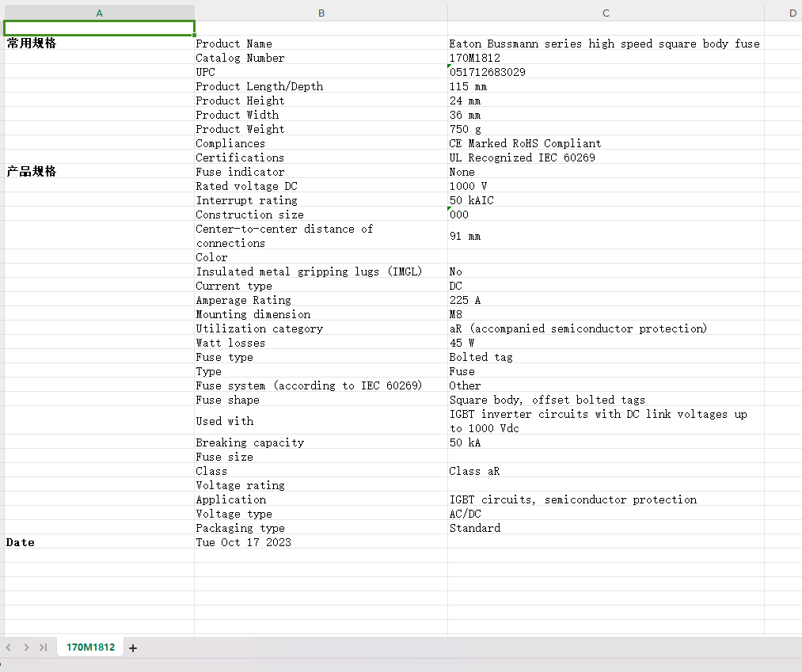Select the '91 mm' cell

pyautogui.click(x=606, y=236)
